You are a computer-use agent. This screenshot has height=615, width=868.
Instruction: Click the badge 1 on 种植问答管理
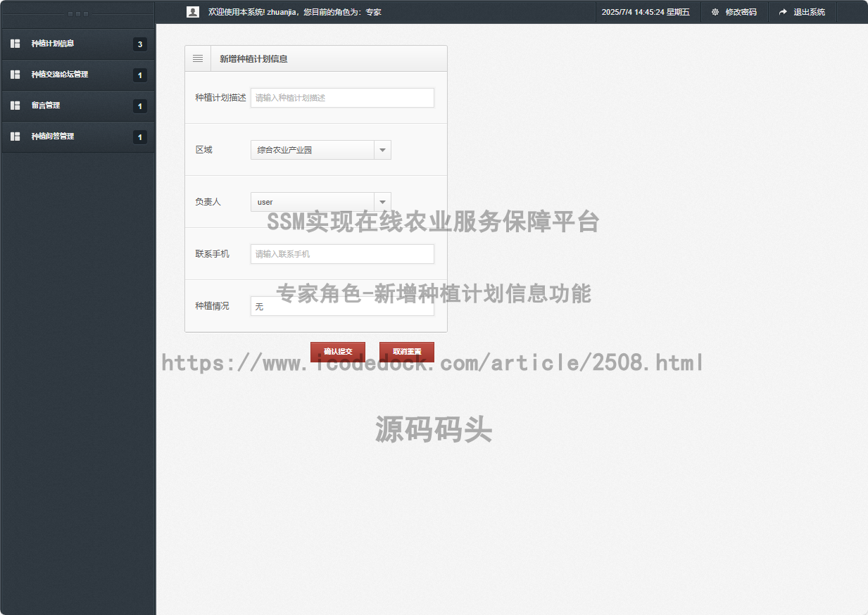[x=140, y=137]
